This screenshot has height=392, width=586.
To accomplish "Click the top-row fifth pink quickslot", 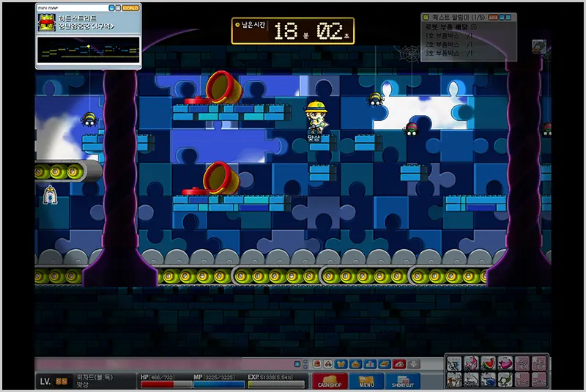I will click(x=522, y=363).
